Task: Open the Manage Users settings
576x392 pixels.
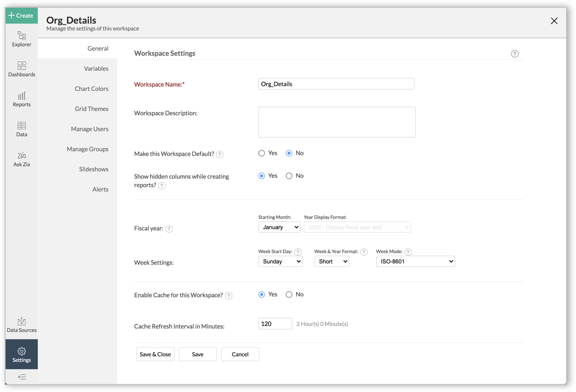Action: pyautogui.click(x=90, y=129)
